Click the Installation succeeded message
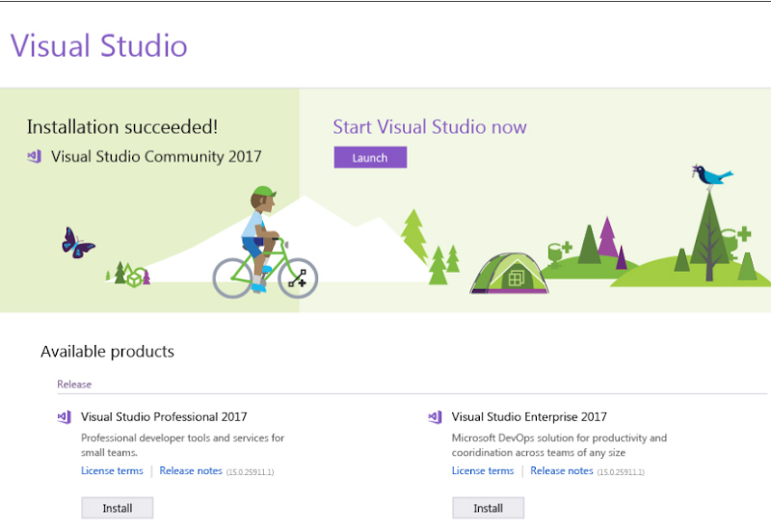The image size is (771, 532). click(x=122, y=127)
